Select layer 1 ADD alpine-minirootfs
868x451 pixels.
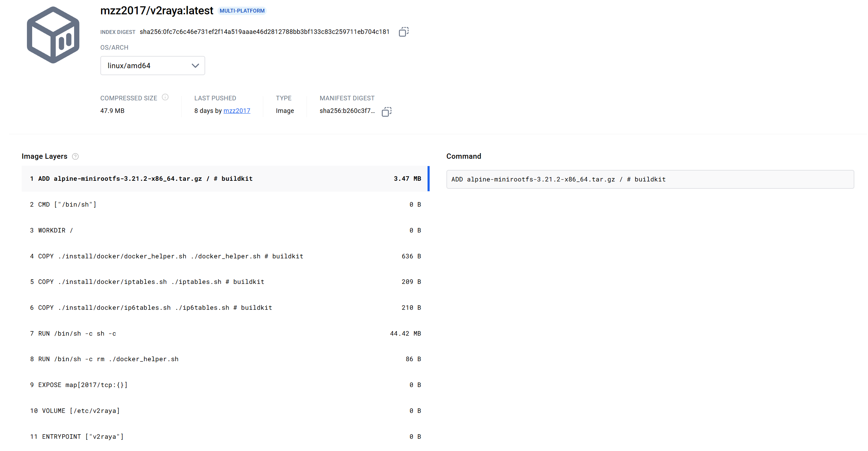click(225, 179)
